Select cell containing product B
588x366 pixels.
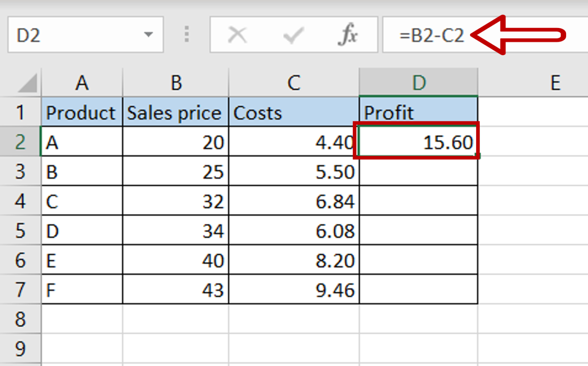click(x=82, y=171)
